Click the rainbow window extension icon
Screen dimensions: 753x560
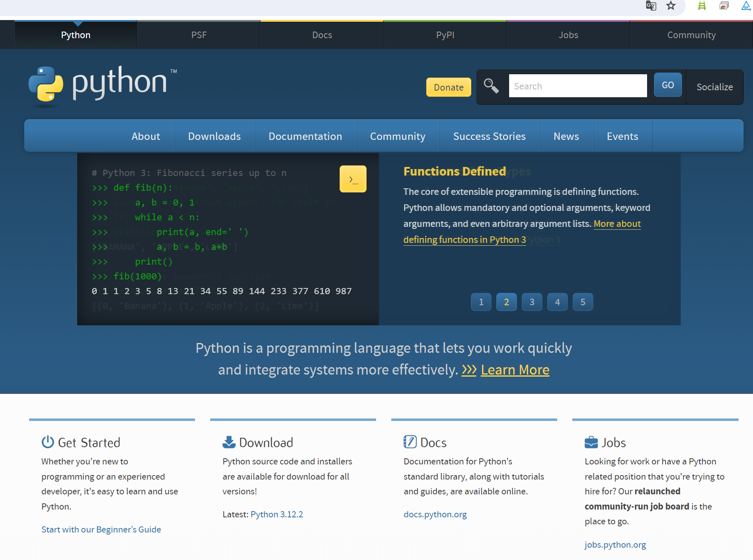(x=724, y=6)
